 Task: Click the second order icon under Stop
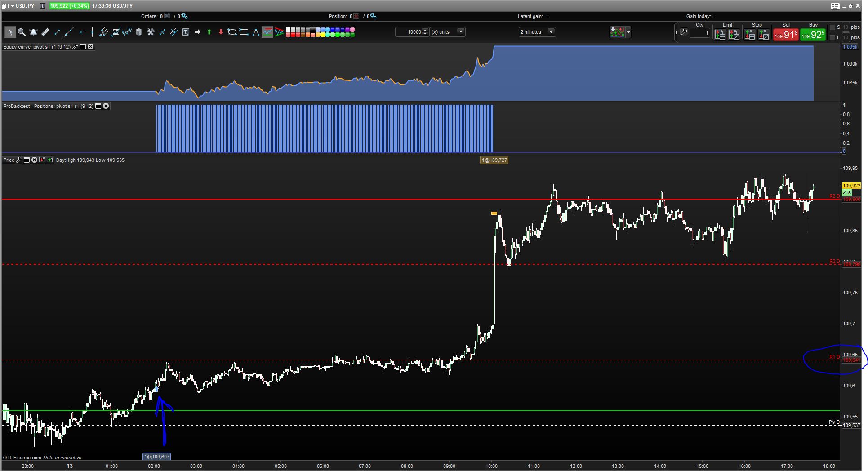click(764, 35)
